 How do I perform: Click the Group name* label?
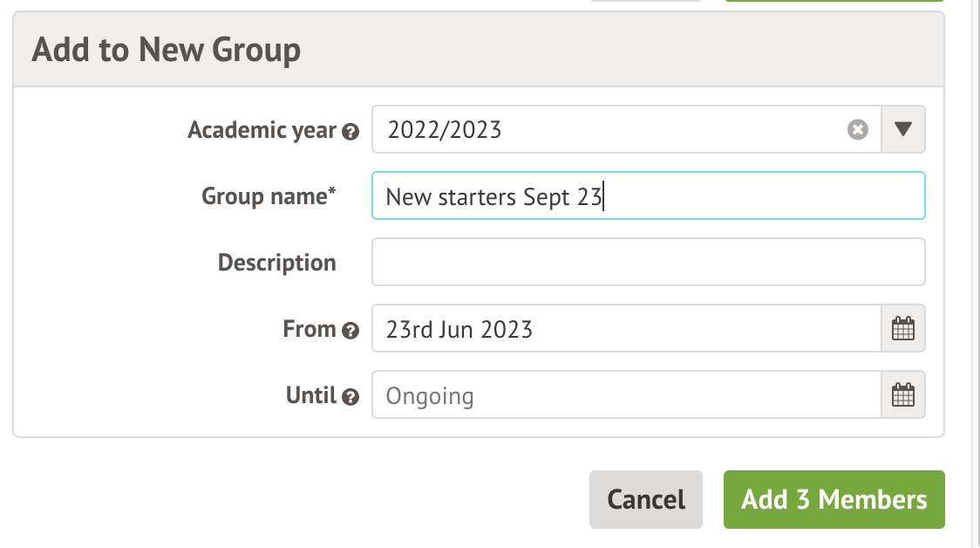click(x=269, y=196)
